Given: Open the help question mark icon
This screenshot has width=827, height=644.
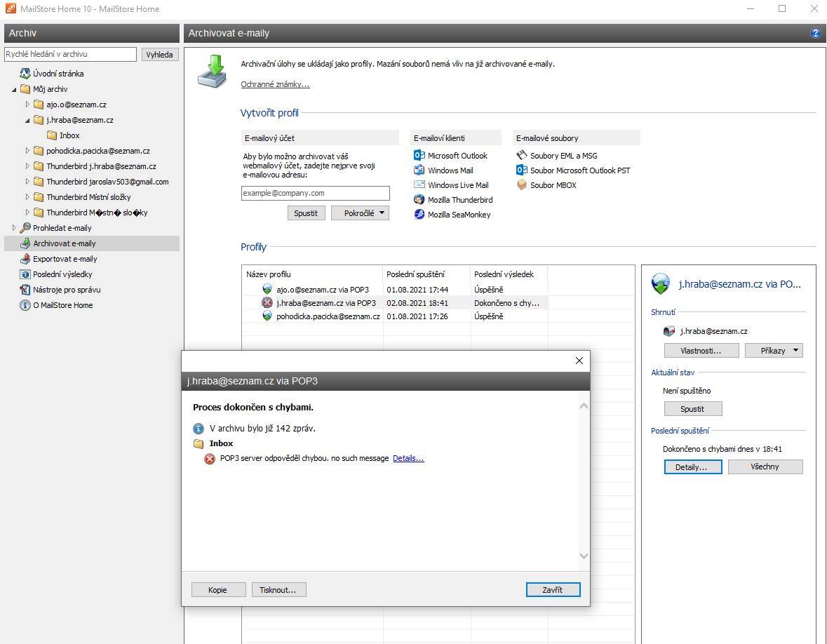Looking at the screenshot, I should 815,33.
